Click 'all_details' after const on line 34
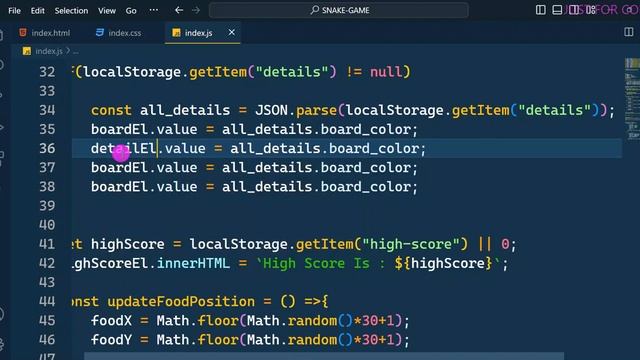 click(185, 110)
